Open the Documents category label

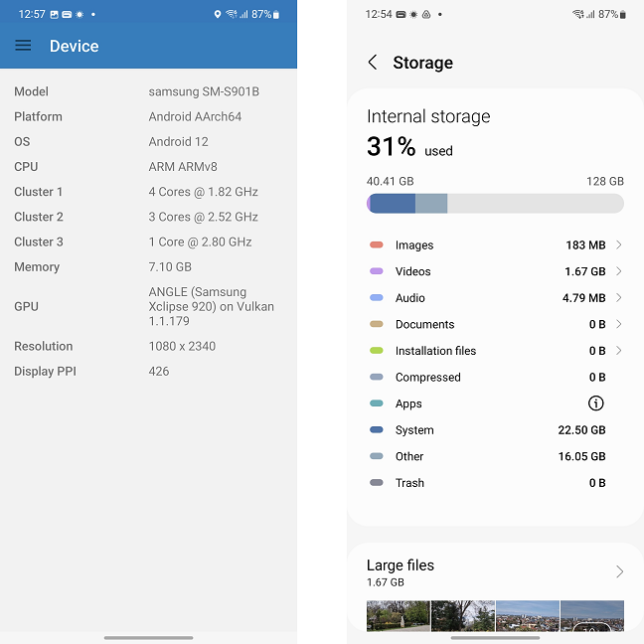click(424, 324)
